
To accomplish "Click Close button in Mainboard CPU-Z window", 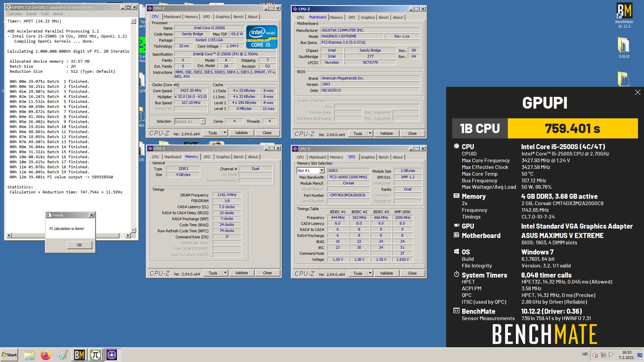I will tap(412, 133).
